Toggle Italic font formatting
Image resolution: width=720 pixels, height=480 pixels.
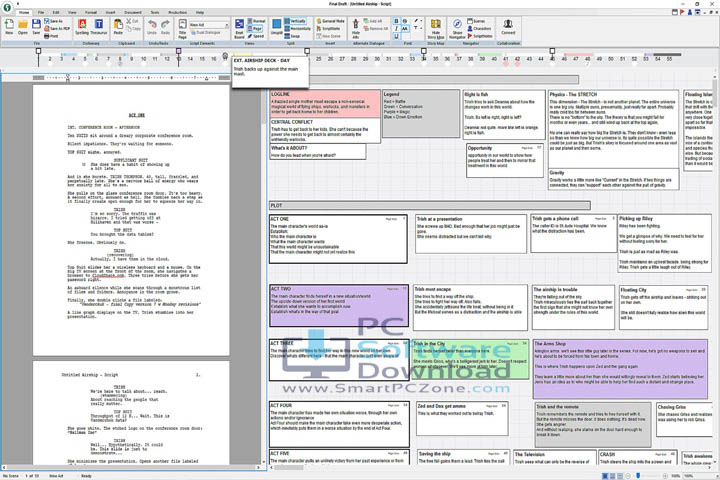[397, 28]
